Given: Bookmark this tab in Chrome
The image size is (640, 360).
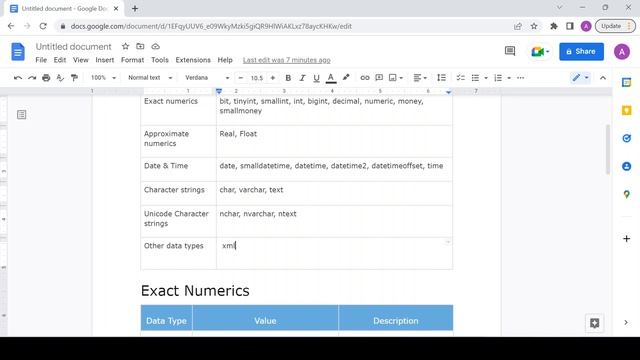Looking at the screenshot, I should (534, 26).
